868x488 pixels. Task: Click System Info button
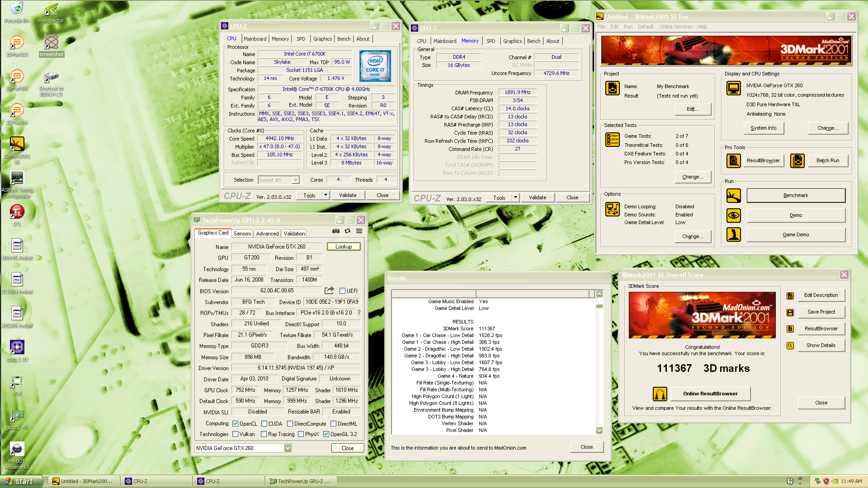(x=764, y=128)
